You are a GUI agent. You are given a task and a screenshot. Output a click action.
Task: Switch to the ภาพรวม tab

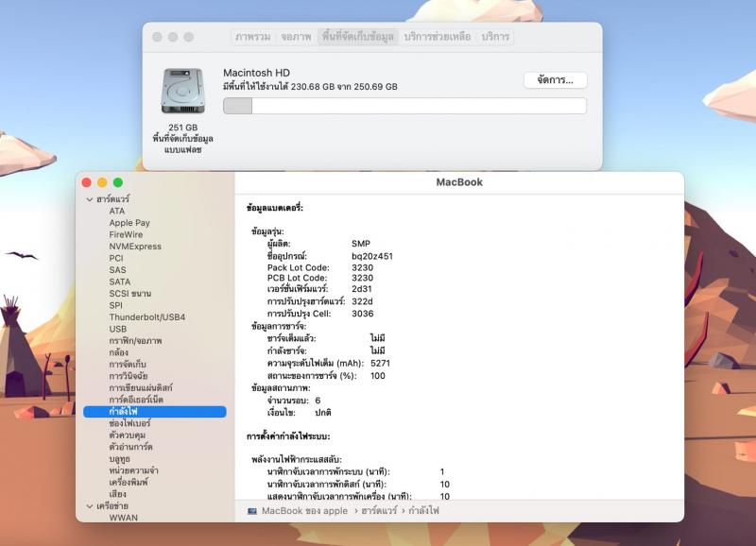point(252,37)
